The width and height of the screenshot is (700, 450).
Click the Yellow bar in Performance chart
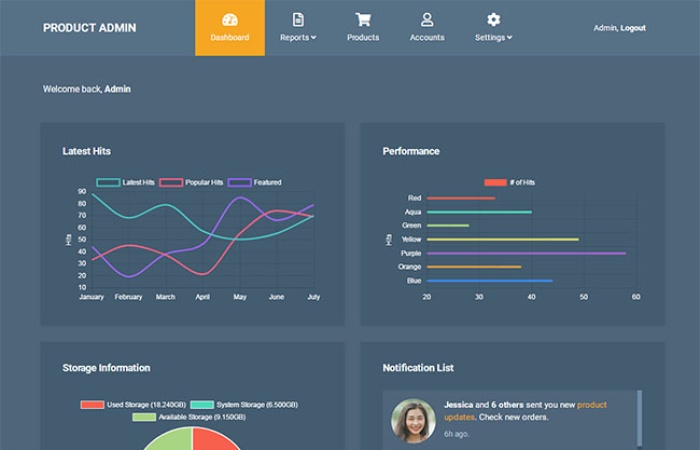503,239
